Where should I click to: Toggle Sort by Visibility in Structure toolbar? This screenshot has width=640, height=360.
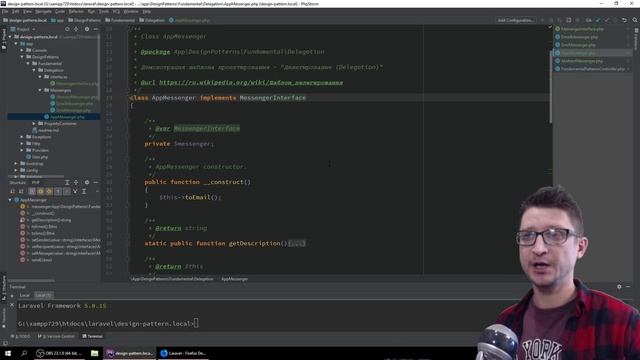click(x=12, y=191)
